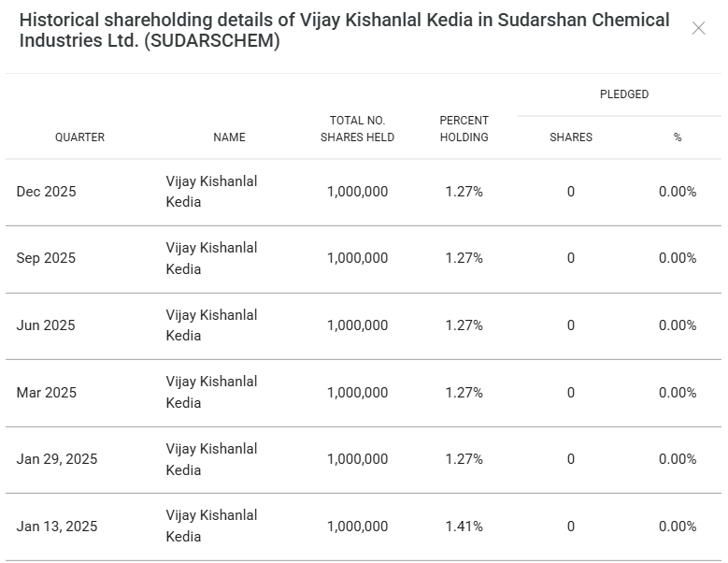Click the pledged SHARES column header
This screenshot has width=728, height=563.
[570, 137]
